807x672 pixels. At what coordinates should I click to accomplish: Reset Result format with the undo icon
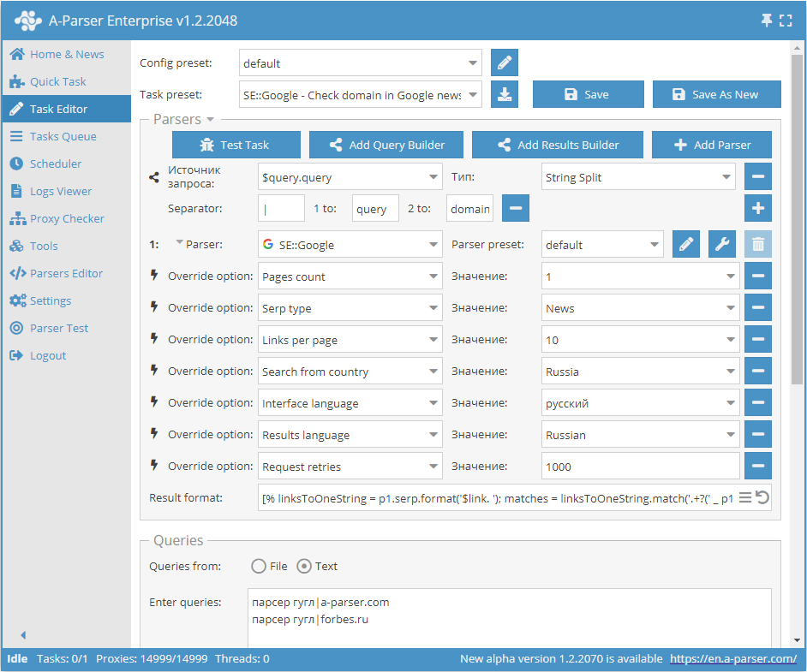point(762,497)
